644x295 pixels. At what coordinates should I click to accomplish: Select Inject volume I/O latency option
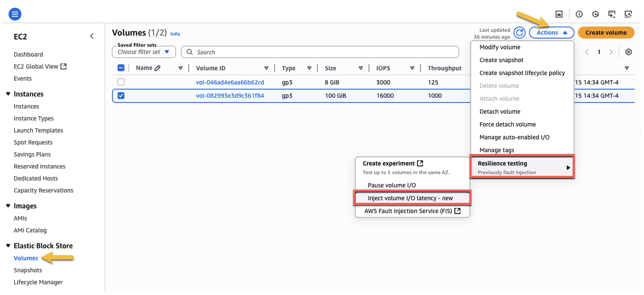coord(411,198)
